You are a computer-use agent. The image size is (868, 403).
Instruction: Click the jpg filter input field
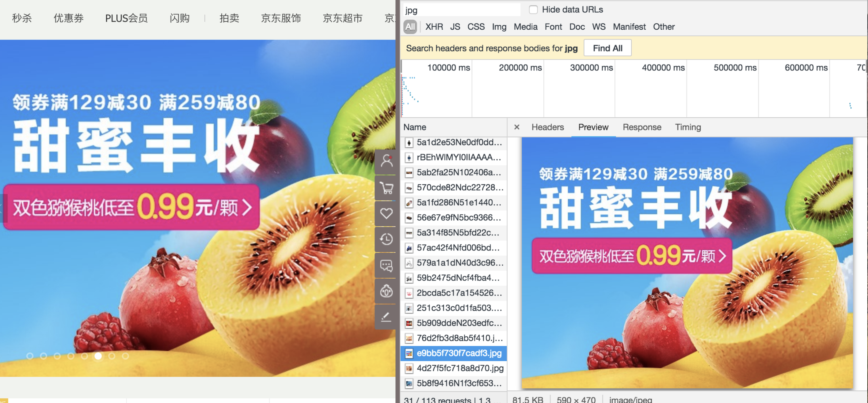click(462, 10)
